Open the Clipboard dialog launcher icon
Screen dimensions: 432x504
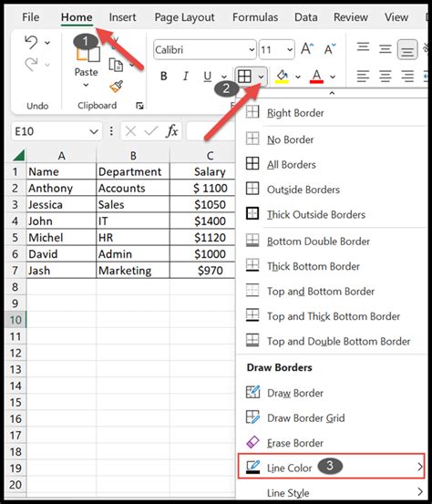[x=139, y=106]
